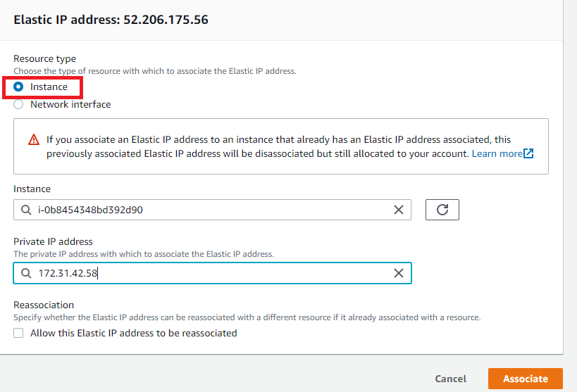The image size is (577, 392).
Task: Click the Elastic IP address 52.206.175.56 heading
Action: 111,20
